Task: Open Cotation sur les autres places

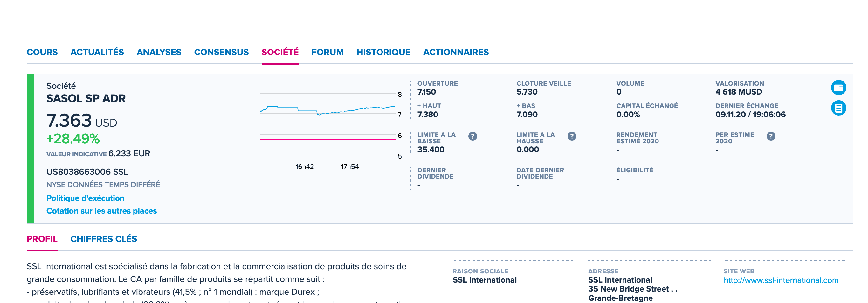Action: click(x=101, y=211)
